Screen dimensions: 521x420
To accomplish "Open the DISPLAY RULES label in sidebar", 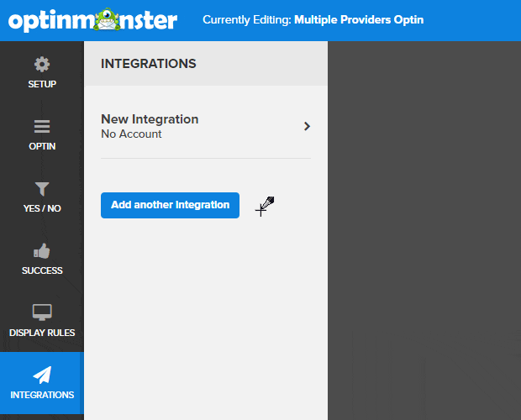I will click(x=42, y=333).
